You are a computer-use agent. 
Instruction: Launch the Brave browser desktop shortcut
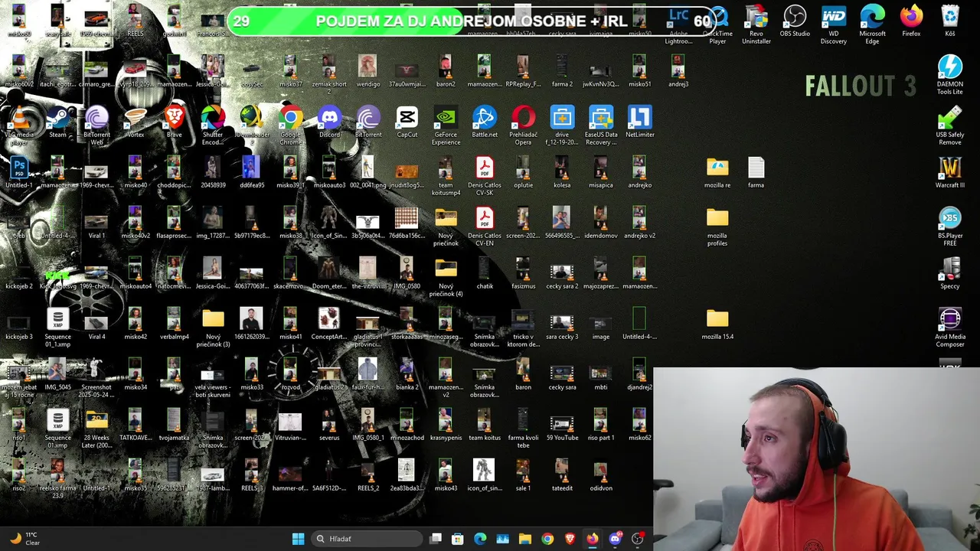(x=175, y=122)
